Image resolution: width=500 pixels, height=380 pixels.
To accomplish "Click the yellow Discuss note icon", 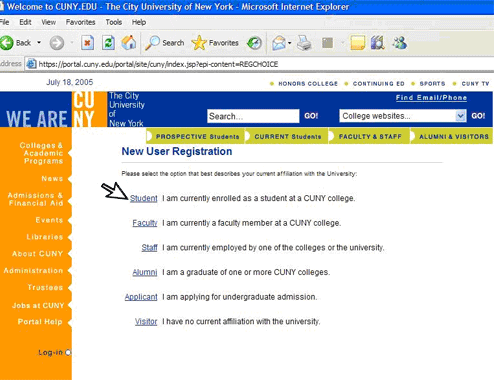I will [358, 43].
